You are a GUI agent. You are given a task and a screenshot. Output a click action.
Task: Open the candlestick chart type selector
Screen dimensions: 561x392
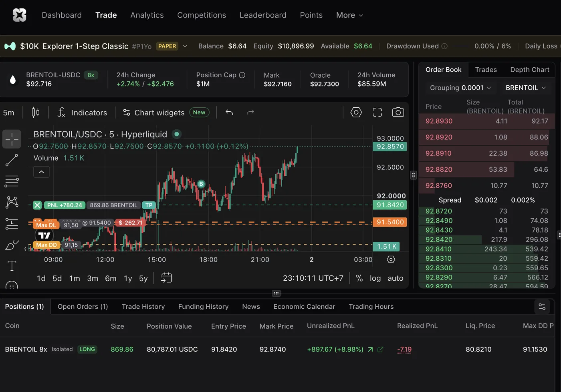tap(35, 113)
